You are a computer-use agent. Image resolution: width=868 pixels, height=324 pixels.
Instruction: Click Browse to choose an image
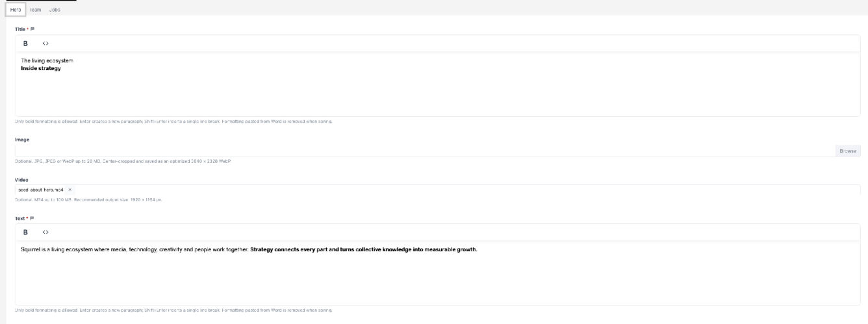tap(848, 151)
